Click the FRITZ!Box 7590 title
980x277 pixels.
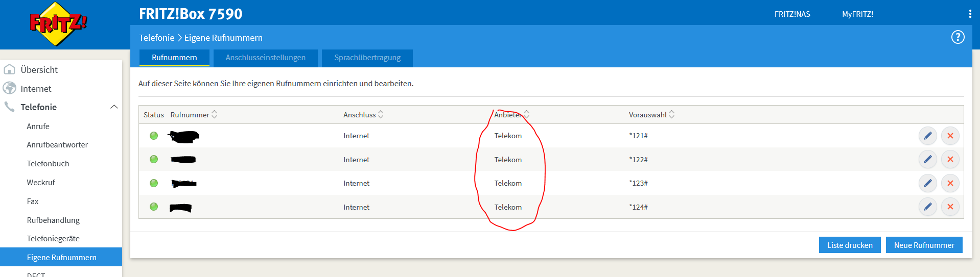pyautogui.click(x=191, y=14)
